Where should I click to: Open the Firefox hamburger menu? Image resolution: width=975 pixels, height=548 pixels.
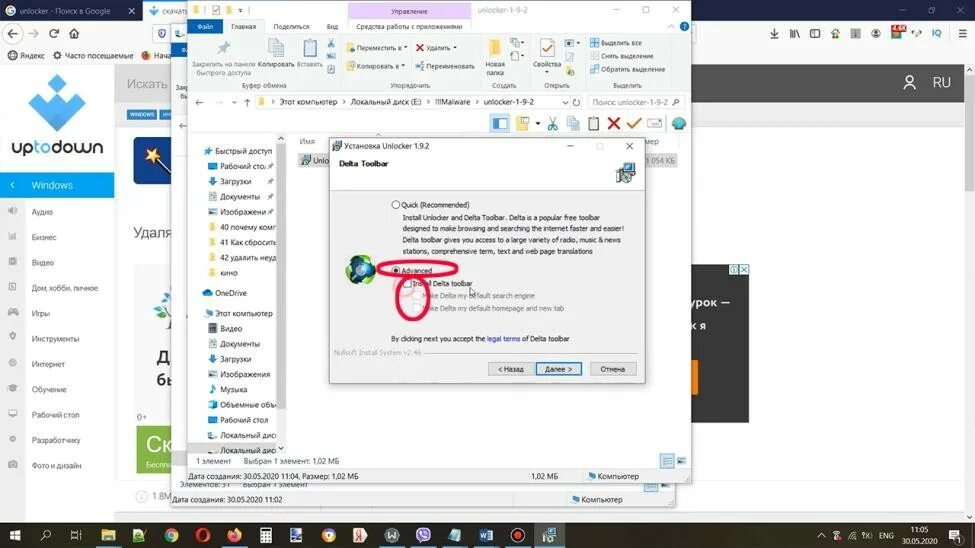click(x=962, y=34)
